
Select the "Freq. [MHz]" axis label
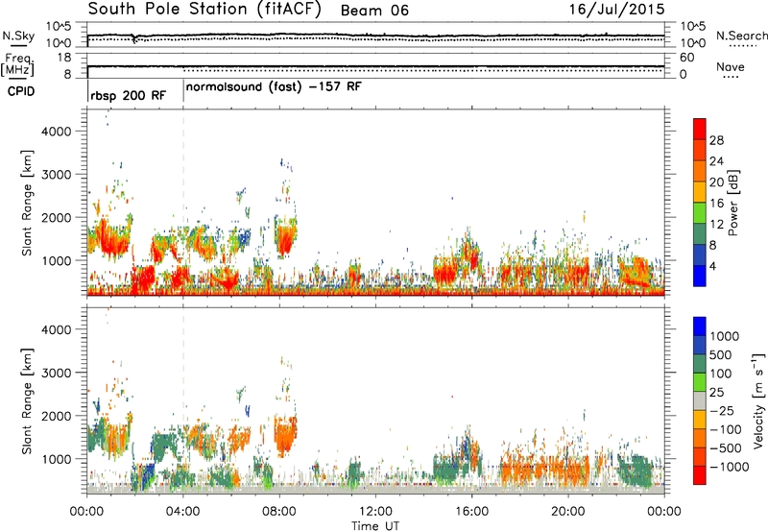pyautogui.click(x=17, y=65)
